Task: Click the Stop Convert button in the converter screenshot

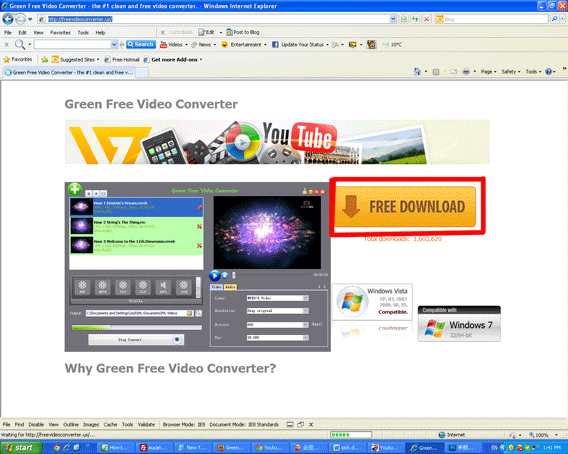Action: (136, 340)
